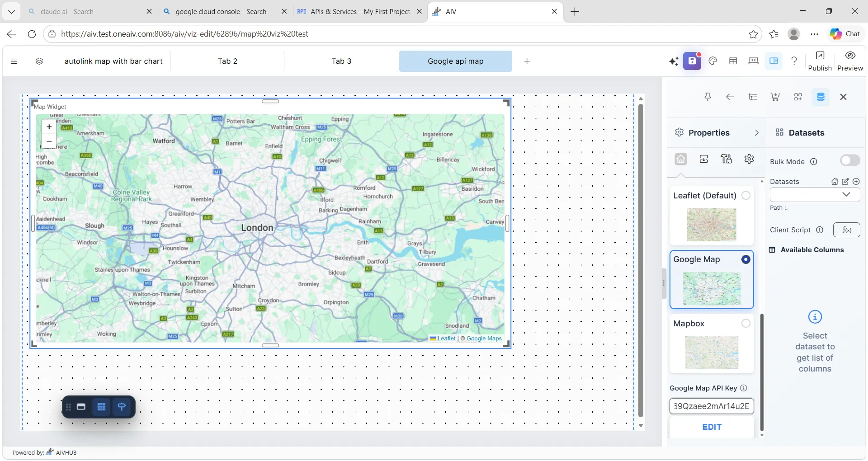
Task: Select the Mapbox radio button
Action: click(x=746, y=323)
